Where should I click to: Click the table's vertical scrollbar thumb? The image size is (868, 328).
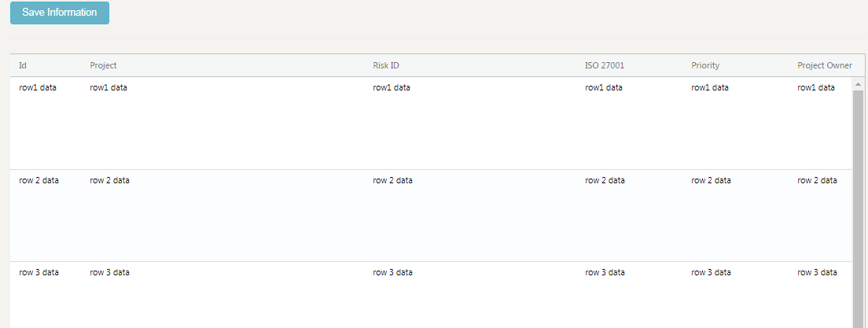click(x=858, y=205)
